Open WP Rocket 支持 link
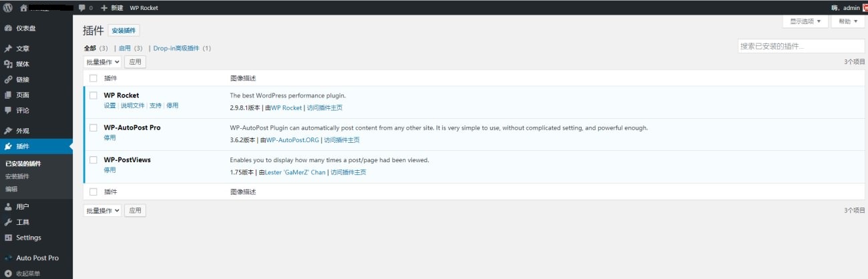 pyautogui.click(x=155, y=105)
